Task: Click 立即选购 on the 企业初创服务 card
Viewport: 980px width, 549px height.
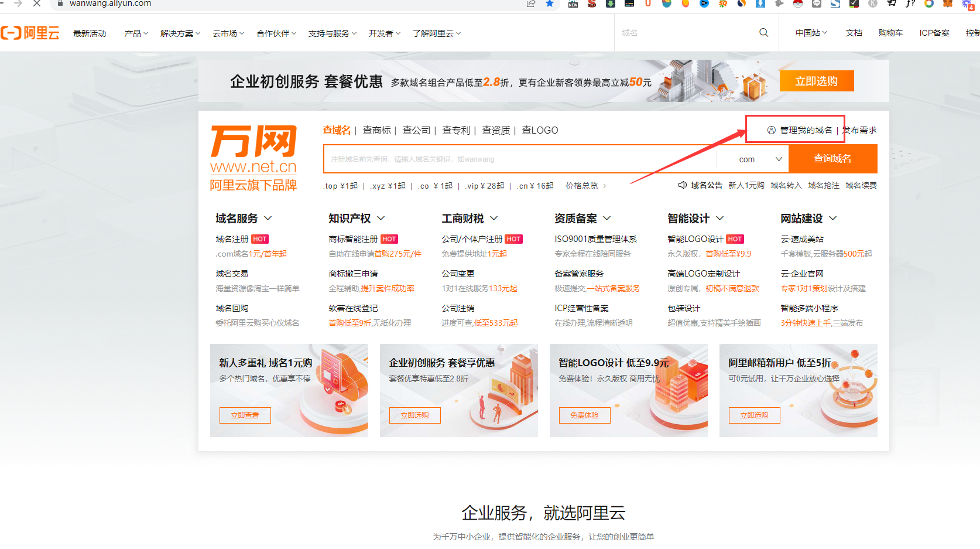Action: [414, 415]
